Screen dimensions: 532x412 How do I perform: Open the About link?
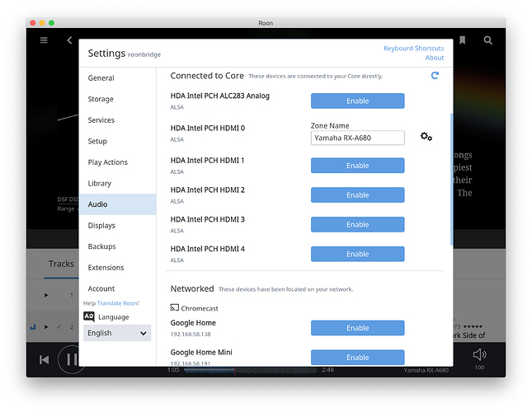click(435, 58)
